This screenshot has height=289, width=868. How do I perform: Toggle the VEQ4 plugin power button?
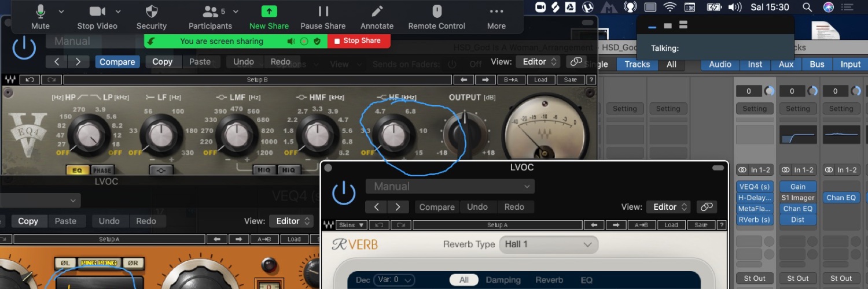[x=24, y=49]
